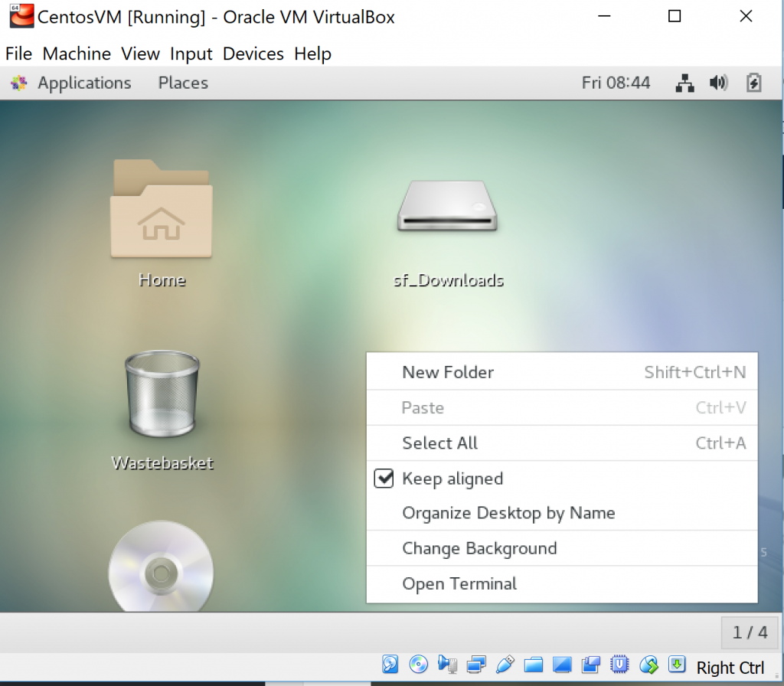Click the keyboard capture arrow icon
This screenshot has width=784, height=686.
tap(677, 665)
